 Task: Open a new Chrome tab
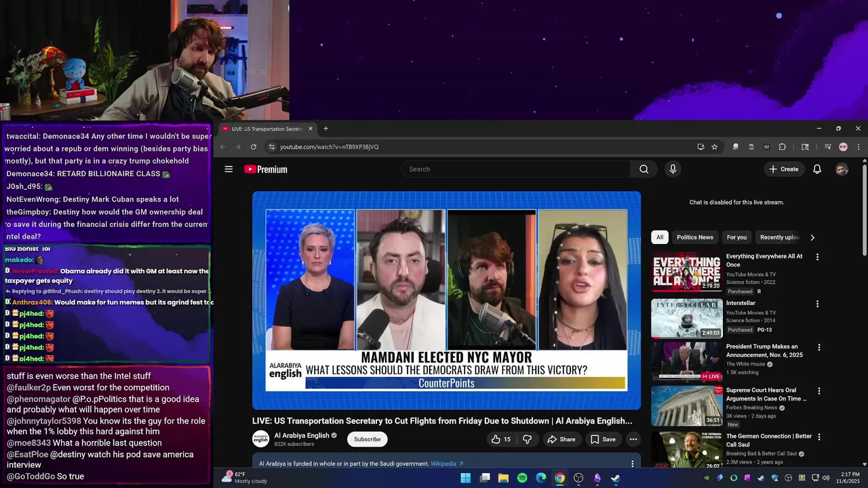(325, 129)
